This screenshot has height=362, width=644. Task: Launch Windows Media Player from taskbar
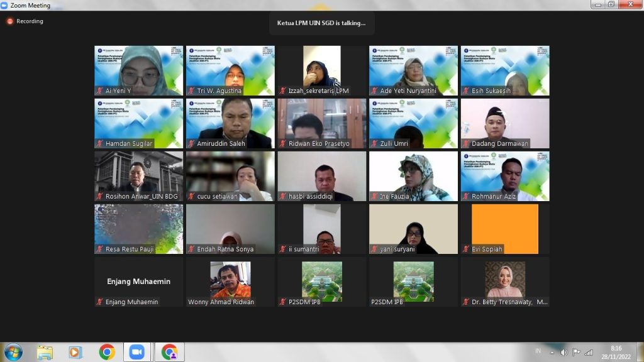pyautogui.click(x=75, y=352)
